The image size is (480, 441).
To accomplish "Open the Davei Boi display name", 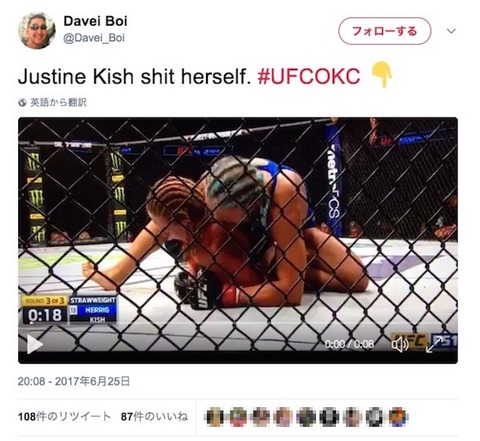I will tap(95, 21).
